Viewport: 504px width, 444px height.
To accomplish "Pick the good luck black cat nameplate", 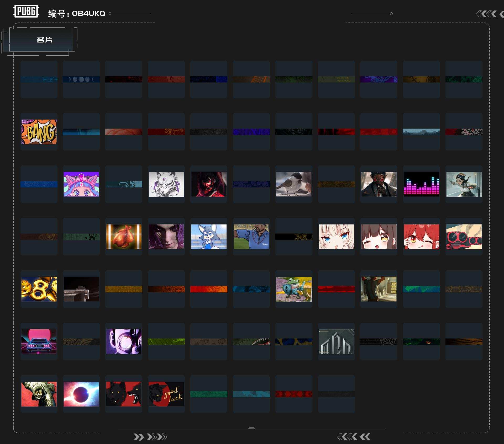I will coord(166,394).
